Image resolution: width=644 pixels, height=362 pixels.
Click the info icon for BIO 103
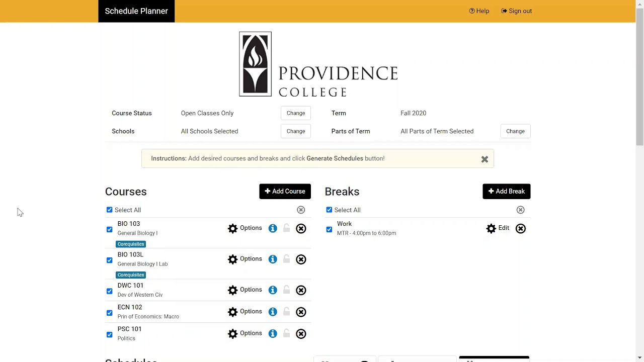pyautogui.click(x=273, y=228)
